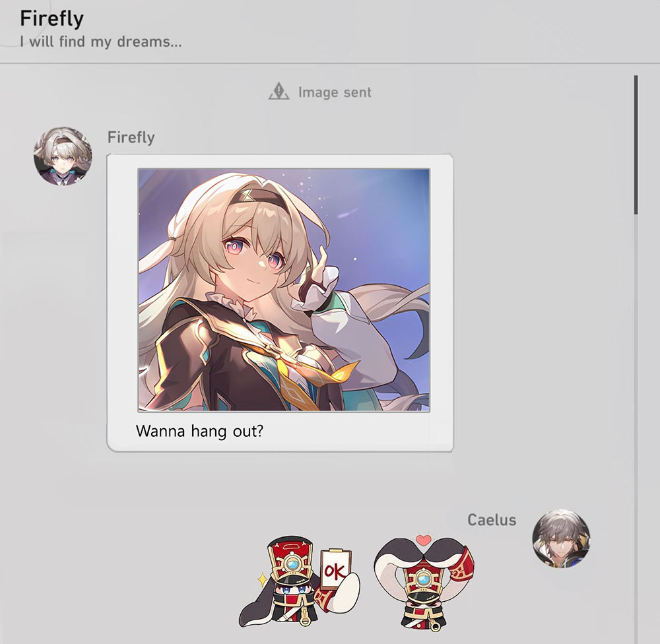Viewport: 660px width, 644px height.
Task: Click the "Wanna hang out?" message text
Action: (199, 431)
